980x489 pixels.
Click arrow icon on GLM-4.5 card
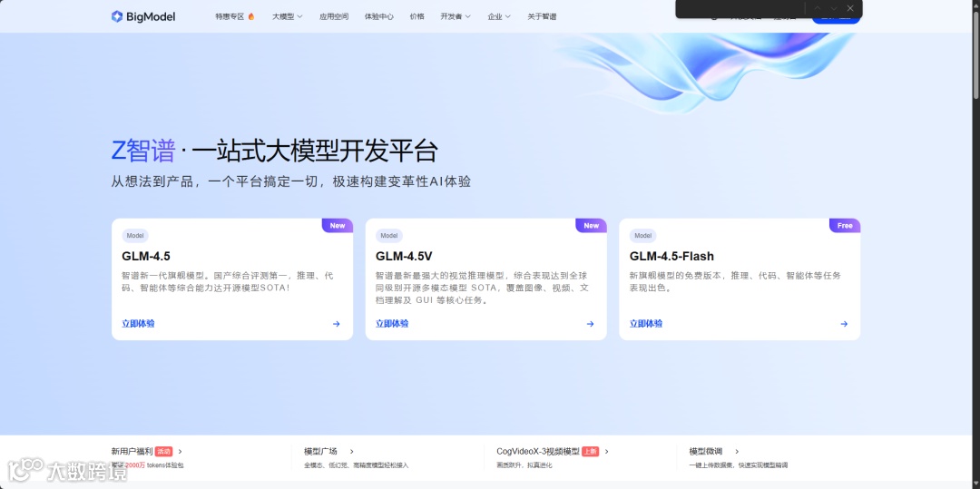click(337, 324)
